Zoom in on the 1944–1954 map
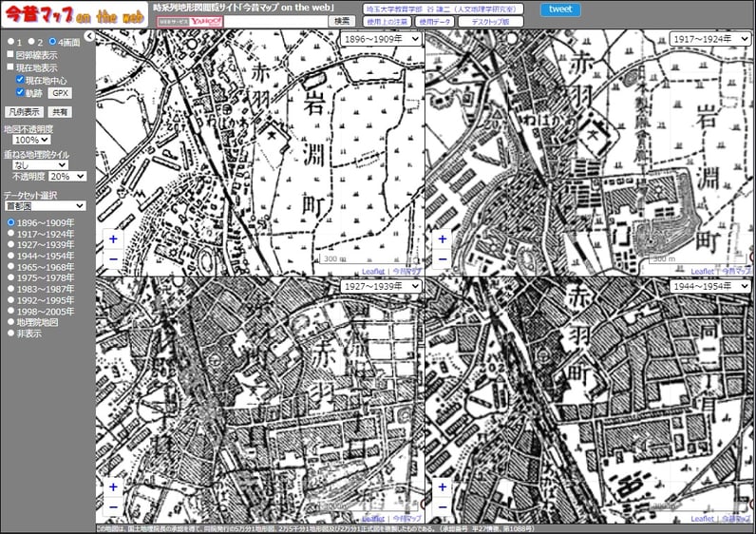756x534 pixels. click(441, 486)
